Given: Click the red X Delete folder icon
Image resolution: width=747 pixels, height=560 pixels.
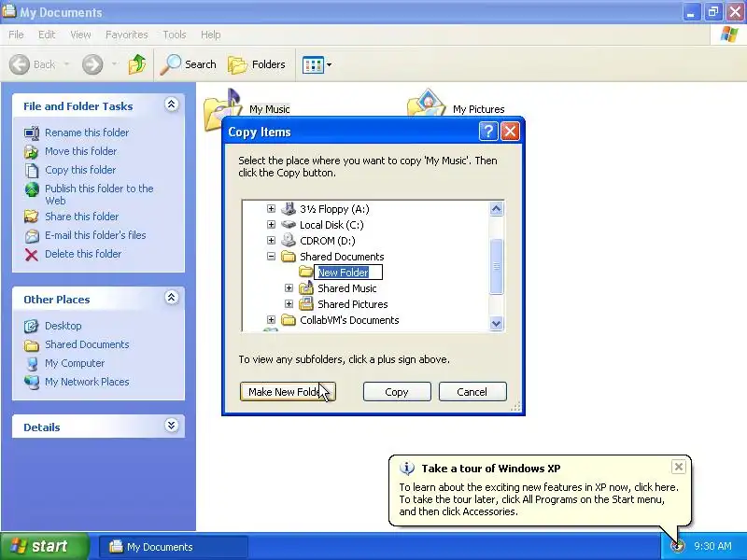Looking at the screenshot, I should tap(32, 255).
